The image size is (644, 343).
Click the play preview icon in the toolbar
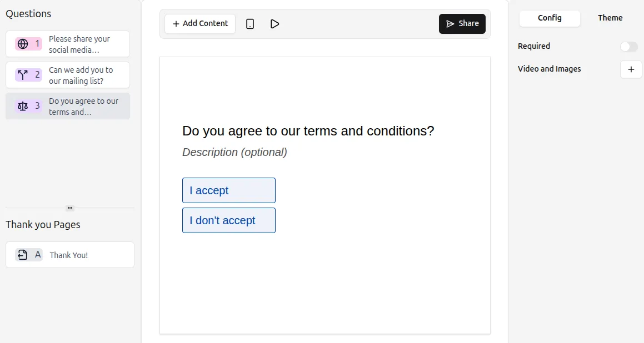pos(274,23)
